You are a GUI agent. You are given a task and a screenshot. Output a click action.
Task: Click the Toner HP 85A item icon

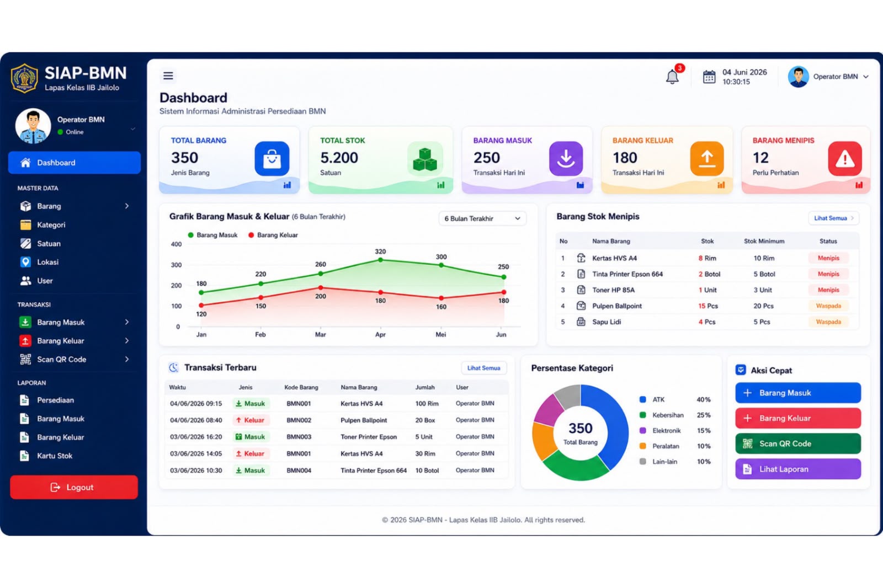tap(581, 290)
